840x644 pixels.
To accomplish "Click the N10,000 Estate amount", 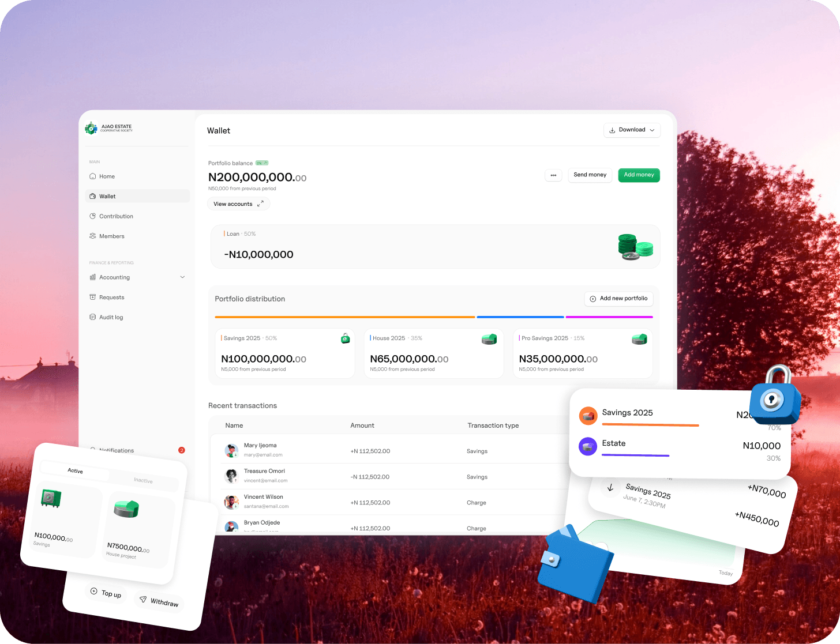I will pos(762,446).
